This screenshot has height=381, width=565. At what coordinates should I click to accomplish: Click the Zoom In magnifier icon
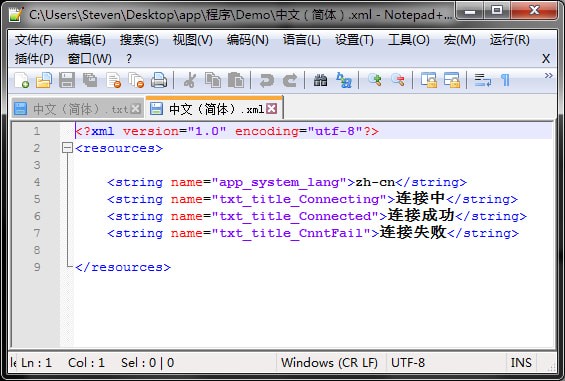click(x=375, y=80)
